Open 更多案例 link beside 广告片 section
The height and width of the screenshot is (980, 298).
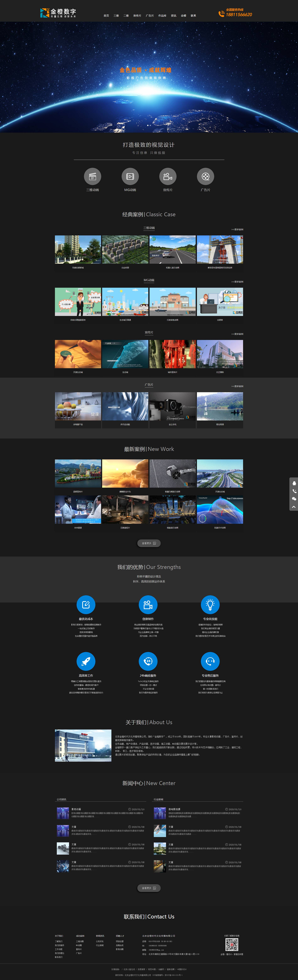coord(237,386)
